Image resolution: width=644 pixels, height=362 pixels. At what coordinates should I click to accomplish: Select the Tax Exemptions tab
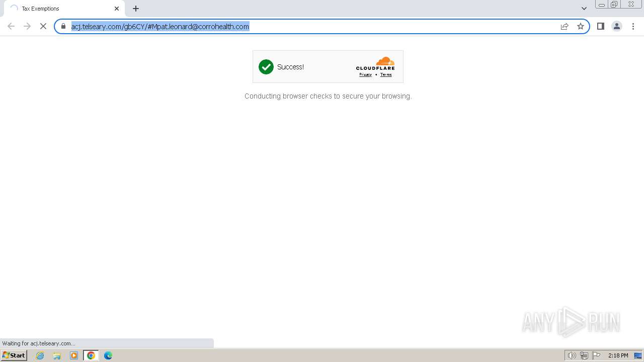64,9
